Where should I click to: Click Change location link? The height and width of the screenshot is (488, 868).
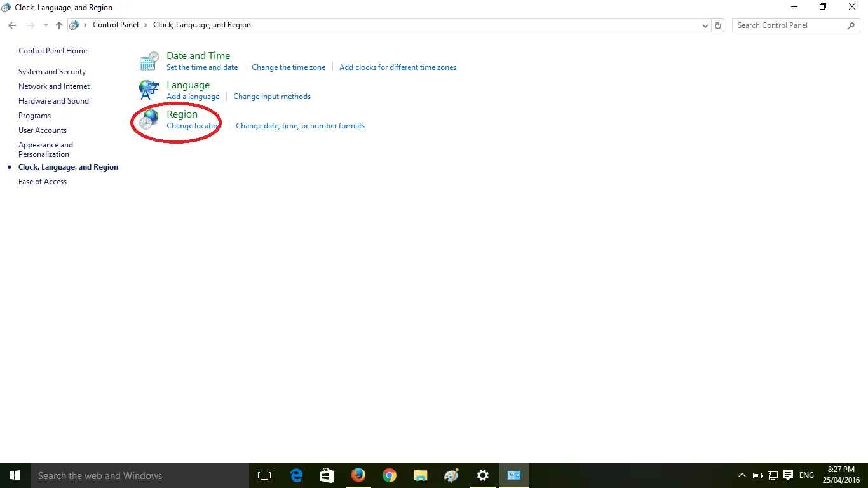pyautogui.click(x=193, y=126)
